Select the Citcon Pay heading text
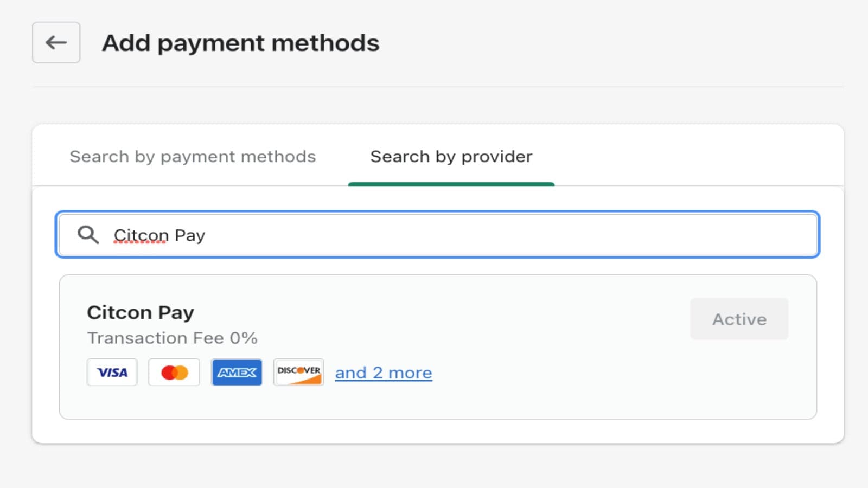The image size is (868, 488). click(141, 312)
